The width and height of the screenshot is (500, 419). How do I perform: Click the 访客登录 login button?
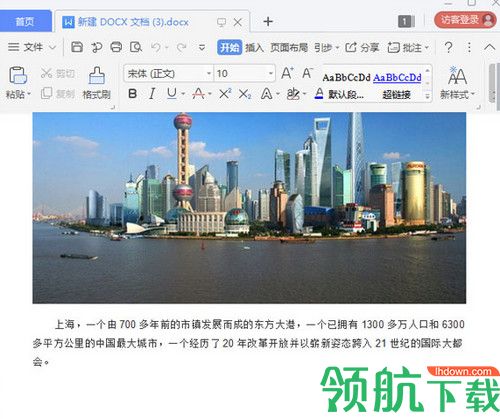tap(465, 20)
